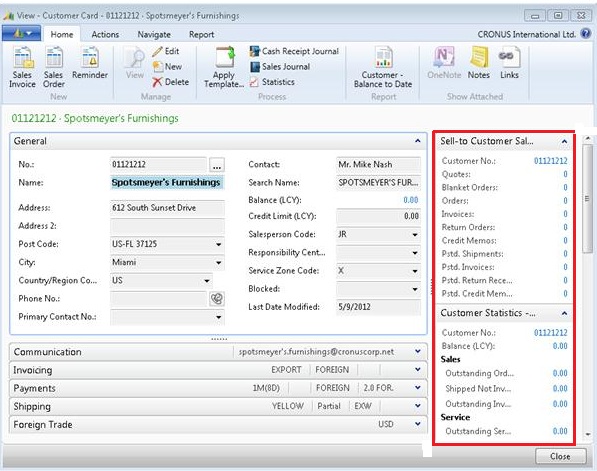Create a new Sales Invoice
The width and height of the screenshot is (597, 471).
(22, 67)
